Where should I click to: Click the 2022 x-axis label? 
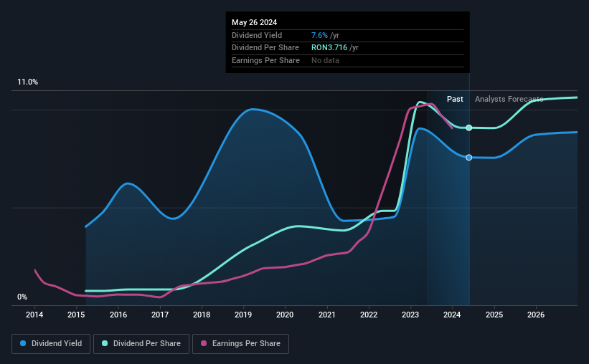point(369,315)
